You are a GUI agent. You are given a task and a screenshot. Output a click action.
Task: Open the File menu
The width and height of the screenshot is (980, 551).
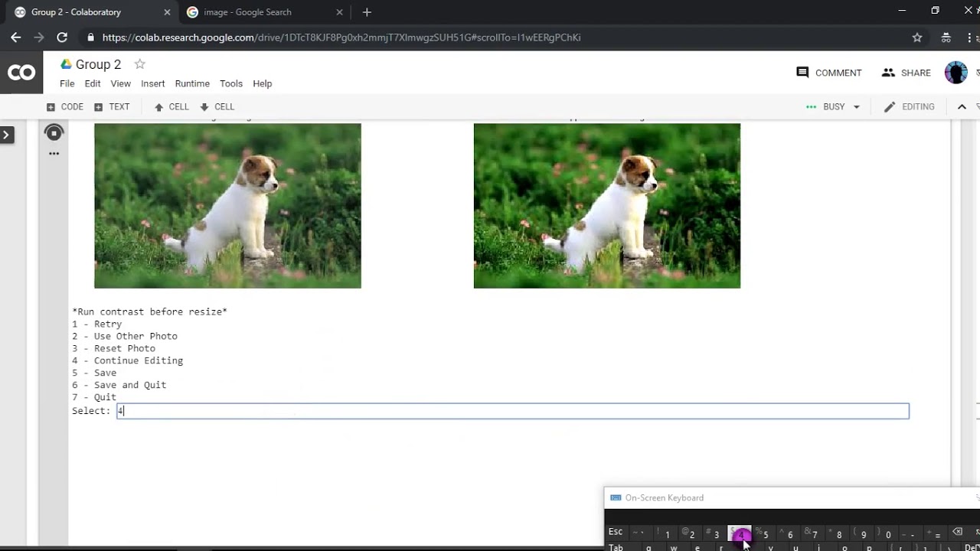point(67,83)
